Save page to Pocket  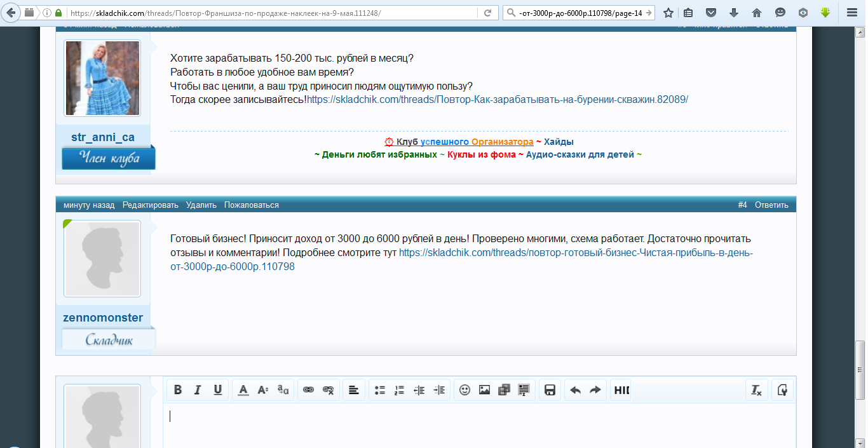pos(712,13)
